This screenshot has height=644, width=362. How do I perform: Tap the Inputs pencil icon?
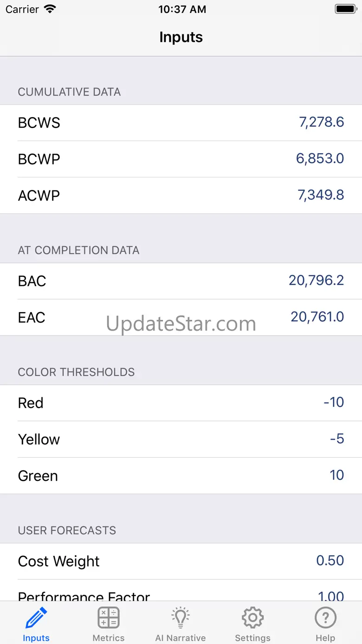[x=36, y=618]
